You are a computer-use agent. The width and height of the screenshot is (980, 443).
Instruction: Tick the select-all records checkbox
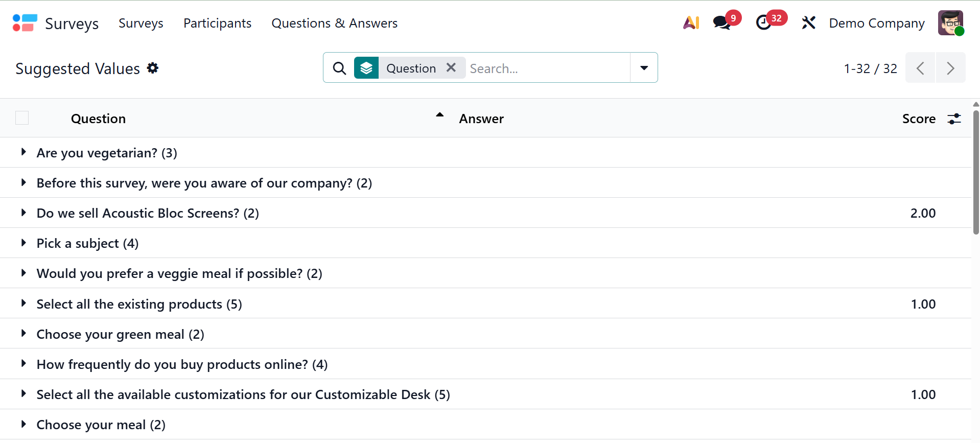[22, 118]
